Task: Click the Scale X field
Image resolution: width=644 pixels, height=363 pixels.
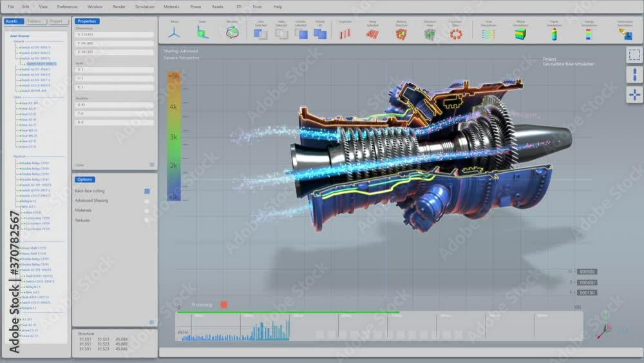Action: [x=115, y=70]
